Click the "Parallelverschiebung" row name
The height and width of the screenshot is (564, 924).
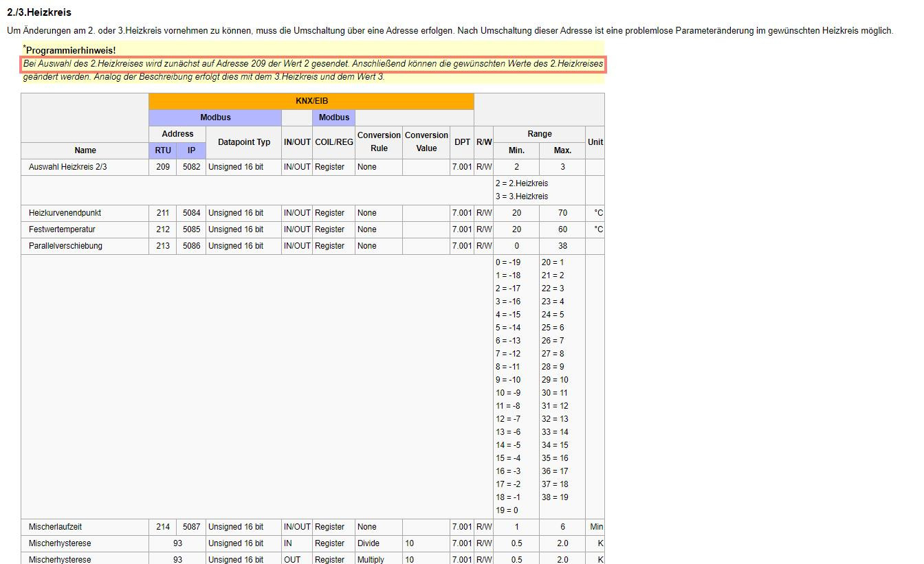pos(65,246)
